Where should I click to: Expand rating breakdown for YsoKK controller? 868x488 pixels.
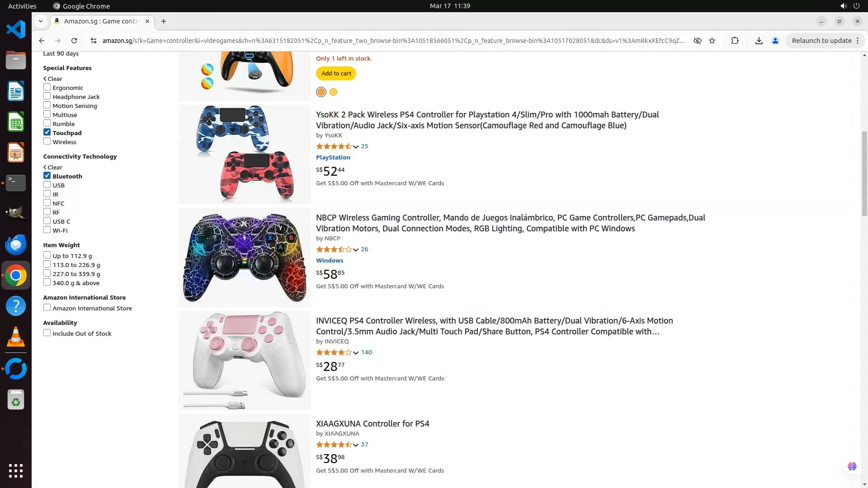[x=356, y=146]
